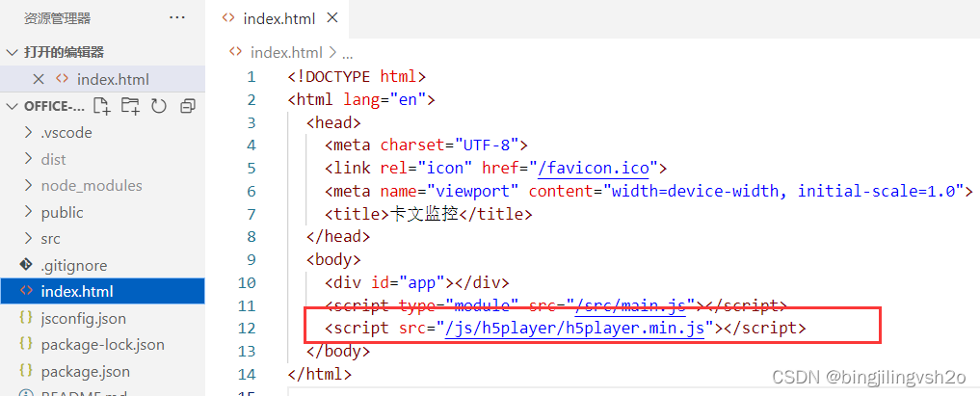Open the explorer more actions ellipsis

(x=177, y=18)
